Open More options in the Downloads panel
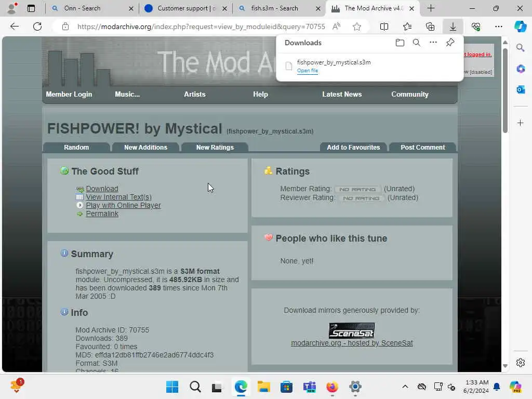 (433, 43)
